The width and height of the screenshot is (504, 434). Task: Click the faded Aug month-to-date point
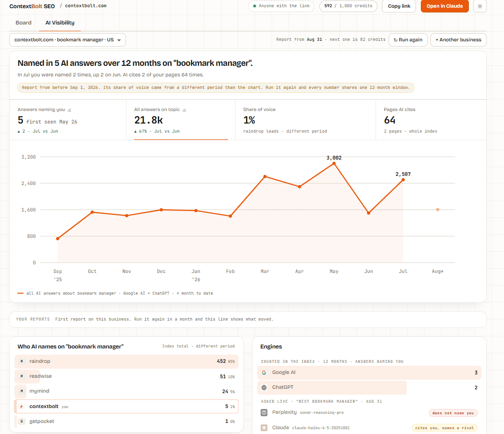[438, 210]
